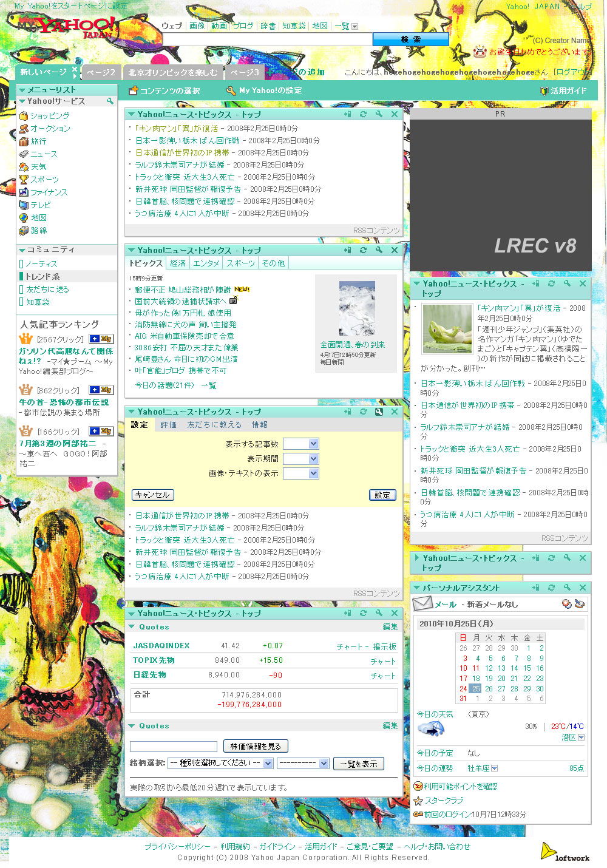The height and width of the screenshot is (868, 607).
Task: Open the snowy mountain news thumbnail
Action: point(357,309)
